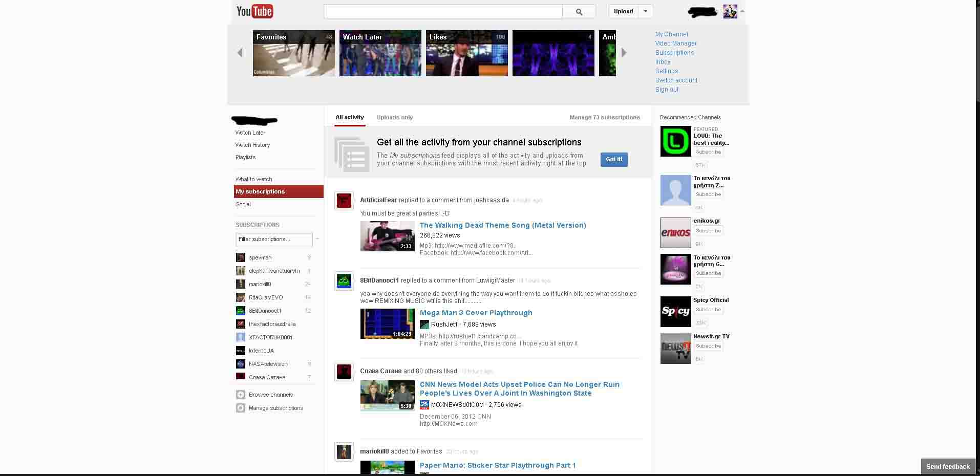980x476 pixels.
Task: Subscribe to enikos.gr channel
Action: [708, 231]
